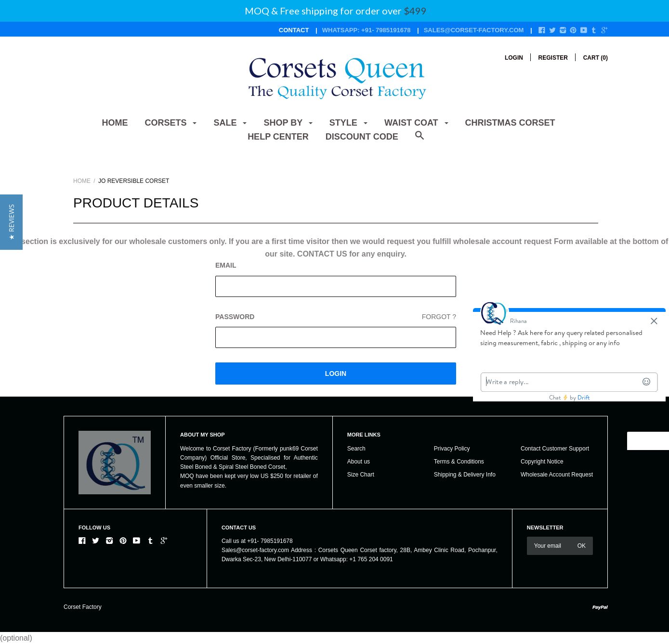
Task: Click the Rihana chat avatar logo
Action: [494, 313]
